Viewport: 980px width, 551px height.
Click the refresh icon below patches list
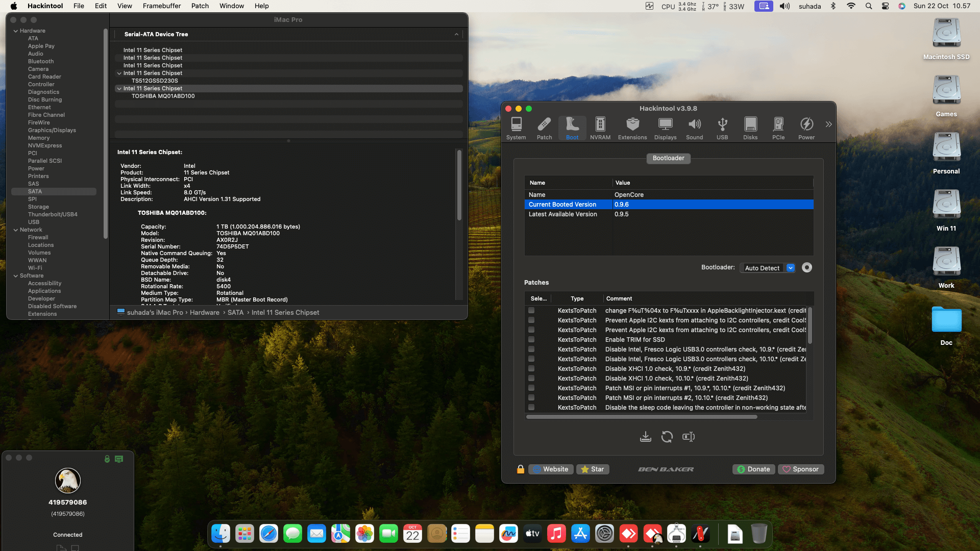(667, 437)
